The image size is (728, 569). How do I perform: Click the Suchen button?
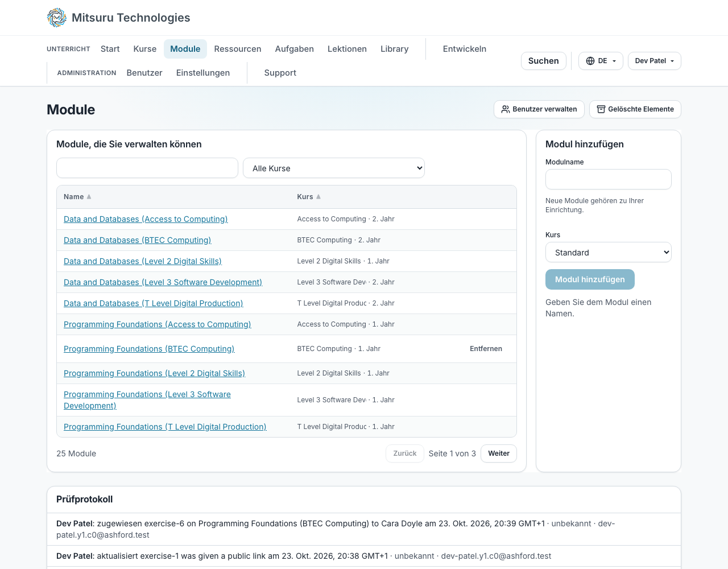click(x=544, y=61)
